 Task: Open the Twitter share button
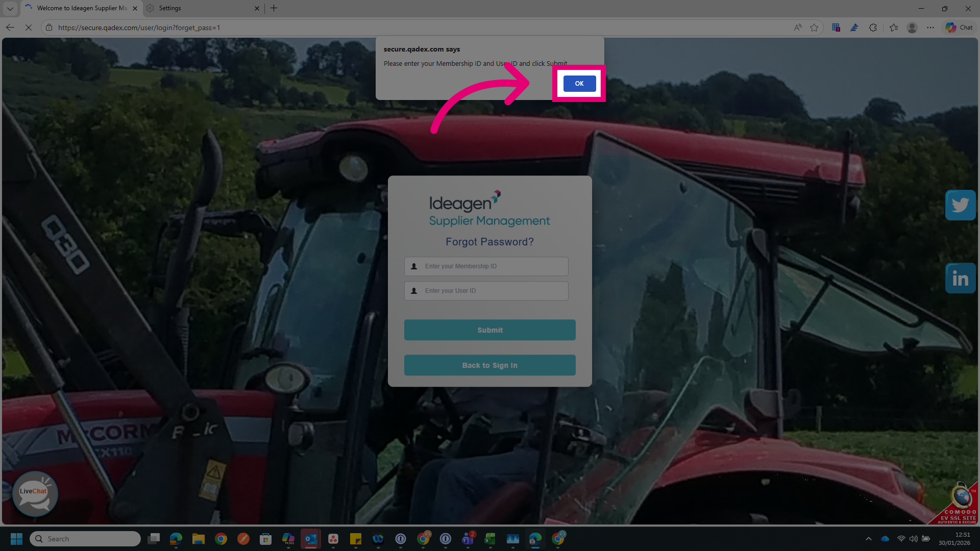(961, 205)
